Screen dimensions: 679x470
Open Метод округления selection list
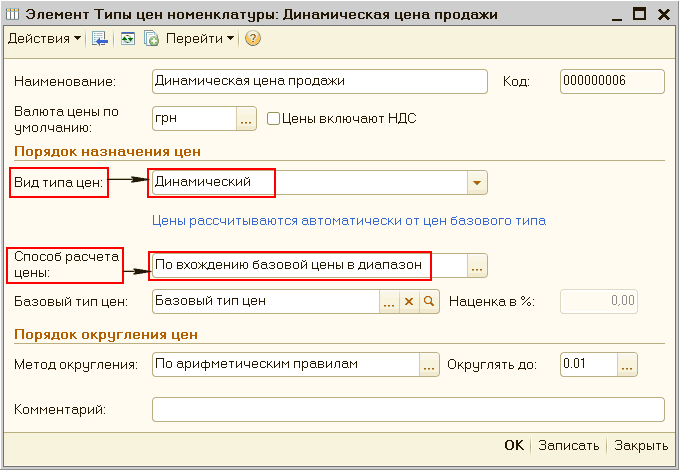429,365
